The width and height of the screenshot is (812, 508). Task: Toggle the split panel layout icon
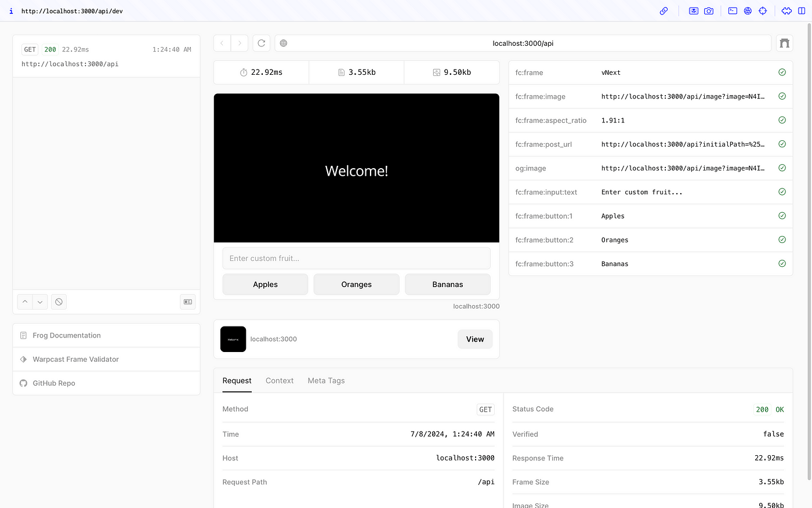(x=802, y=11)
